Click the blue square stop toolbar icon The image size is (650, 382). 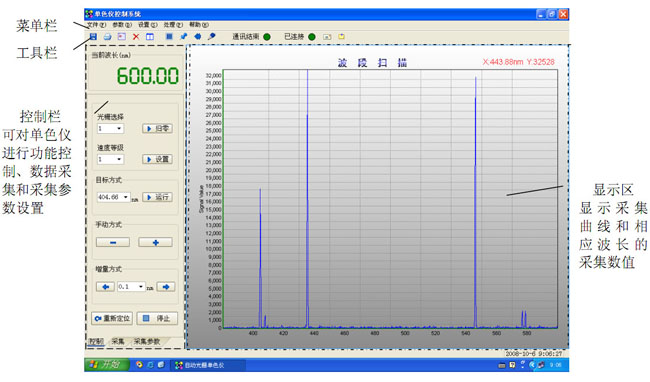click(x=169, y=36)
